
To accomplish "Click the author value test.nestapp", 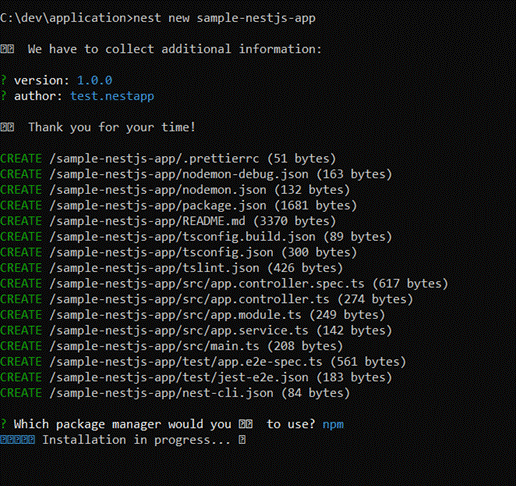I will coord(112,96).
